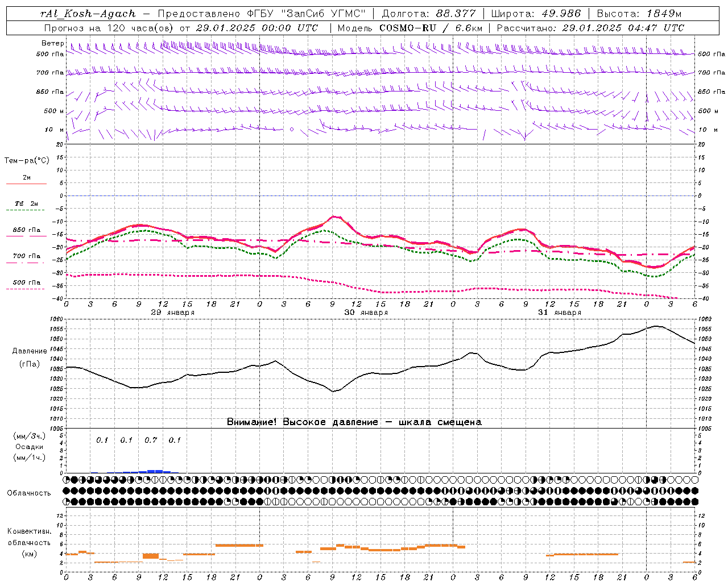Click the Конвективн. convective cloud label
This screenshot has width=728, height=582.
[x=29, y=531]
